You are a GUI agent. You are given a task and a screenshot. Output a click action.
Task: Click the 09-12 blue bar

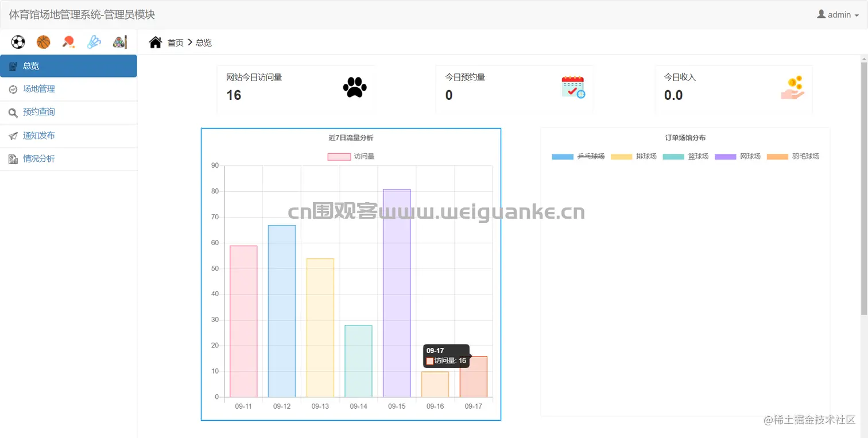[x=282, y=311]
